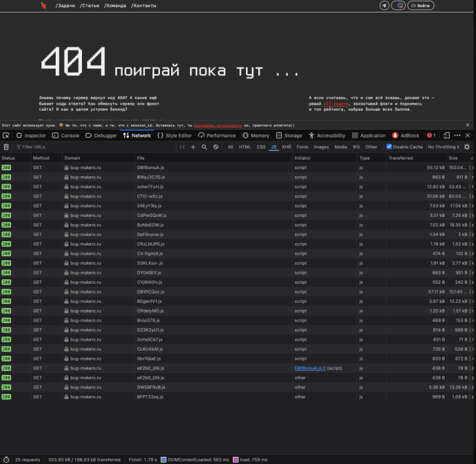Select the CTIC-w5z.js request row
The width and height of the screenshot is (476, 464).
pos(237,197)
